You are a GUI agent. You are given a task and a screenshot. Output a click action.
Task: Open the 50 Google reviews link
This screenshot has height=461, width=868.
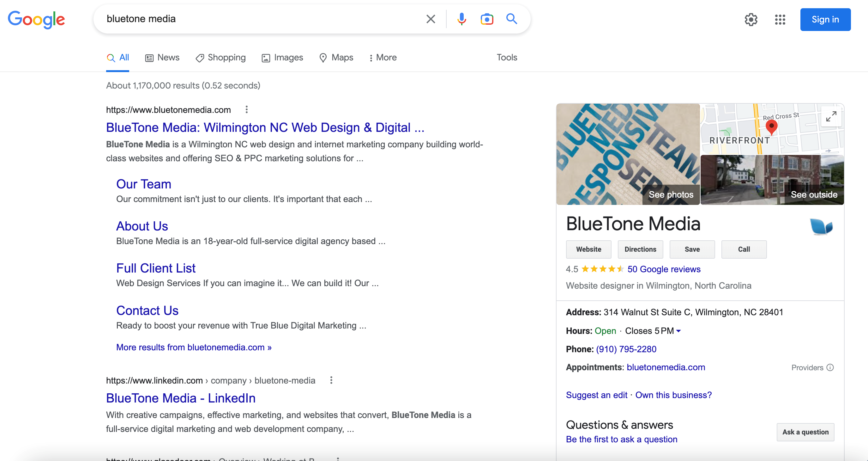pyautogui.click(x=664, y=269)
